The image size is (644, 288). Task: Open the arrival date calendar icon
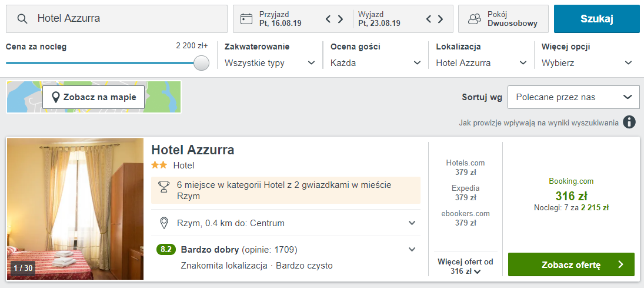(x=246, y=19)
